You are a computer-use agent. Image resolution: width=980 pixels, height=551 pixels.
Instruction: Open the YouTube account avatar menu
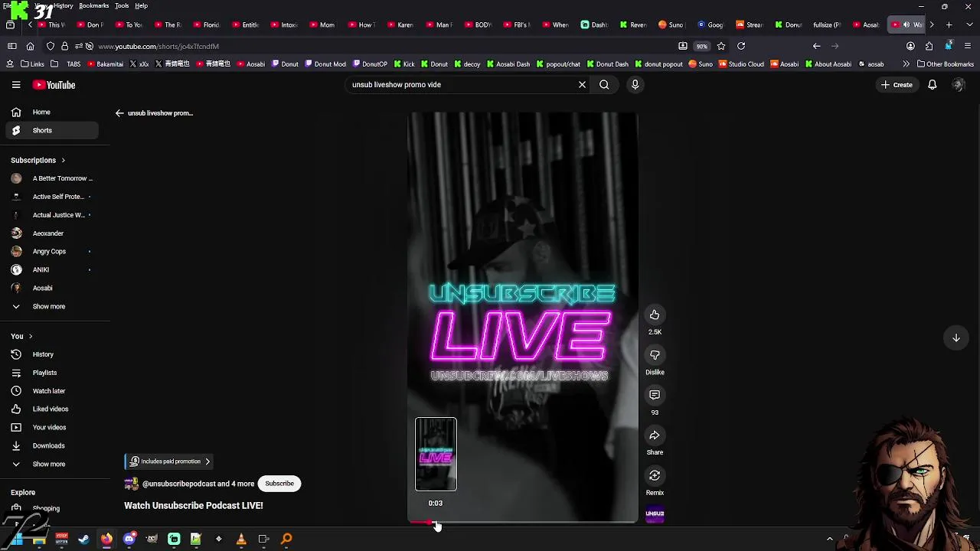pos(958,85)
